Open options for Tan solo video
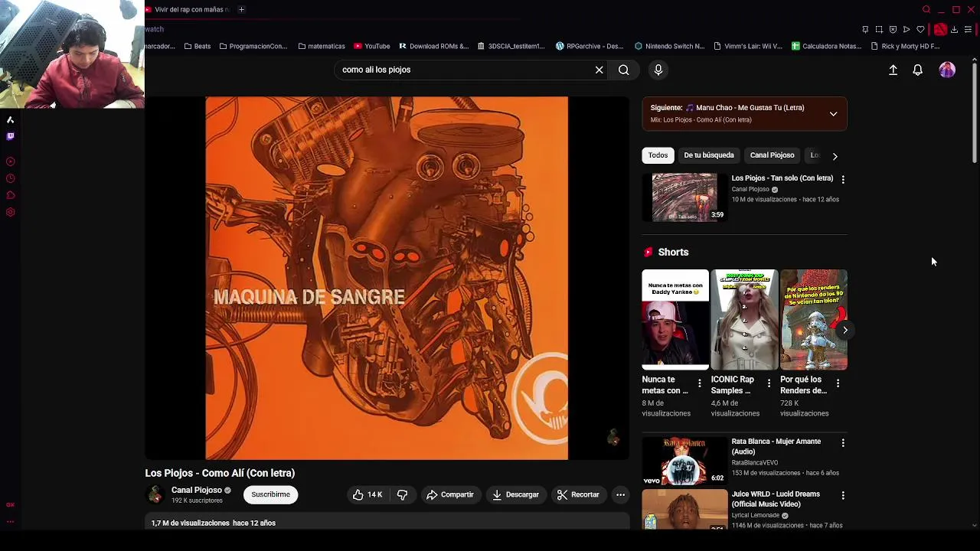980x551 pixels. (843, 179)
